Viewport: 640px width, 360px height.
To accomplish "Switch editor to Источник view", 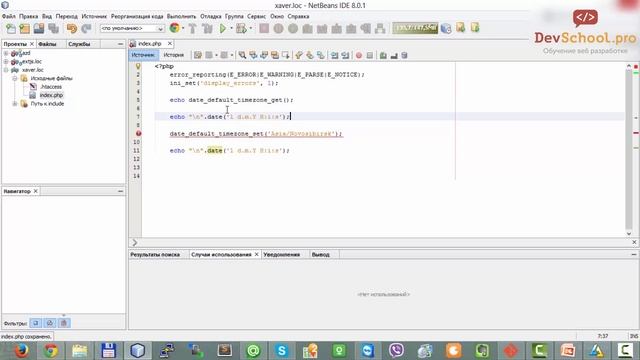I will tap(143, 55).
